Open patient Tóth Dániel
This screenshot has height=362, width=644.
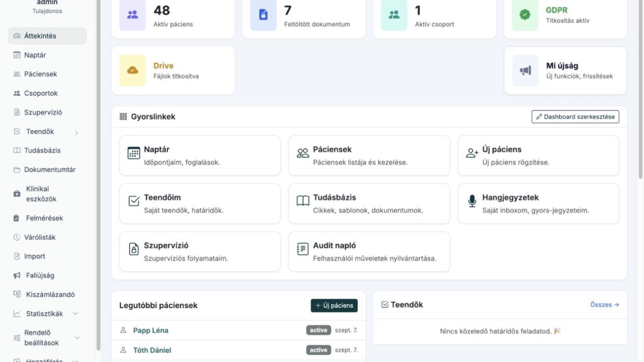coord(152,350)
